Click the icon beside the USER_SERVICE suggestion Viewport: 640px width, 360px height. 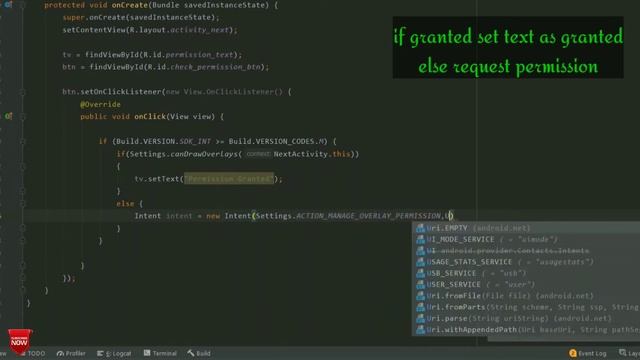point(420,284)
